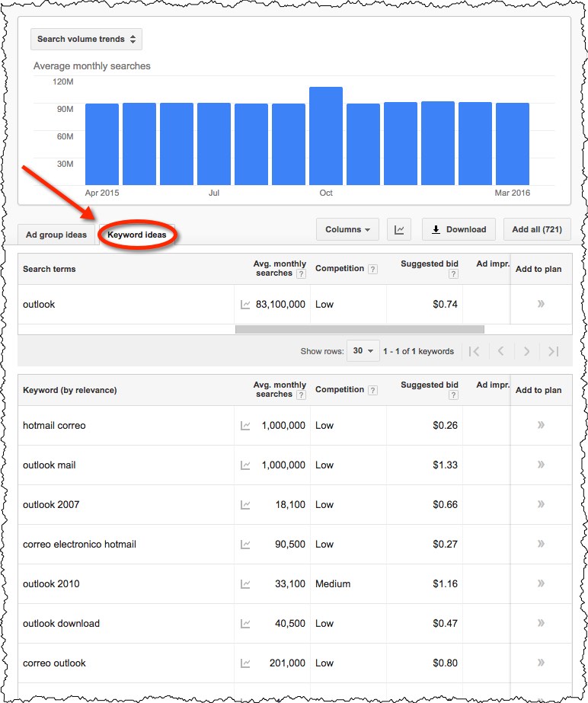Go to first page of keywords

(474, 351)
